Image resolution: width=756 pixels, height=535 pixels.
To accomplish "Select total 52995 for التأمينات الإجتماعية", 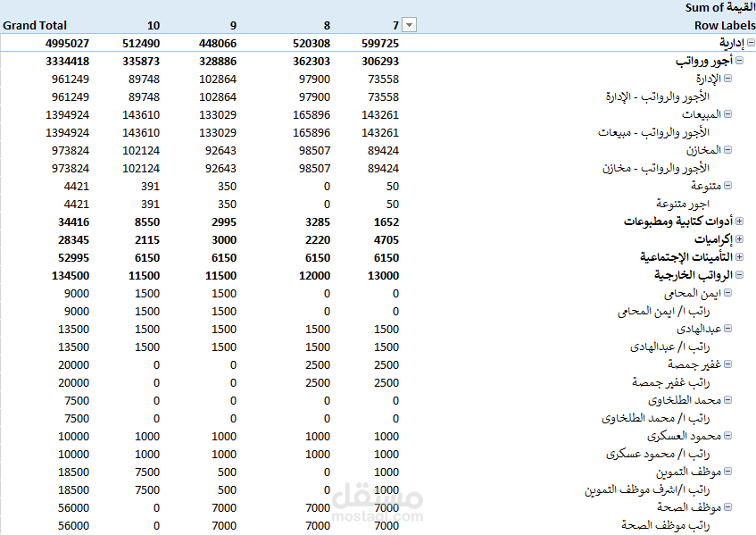I will [73, 257].
